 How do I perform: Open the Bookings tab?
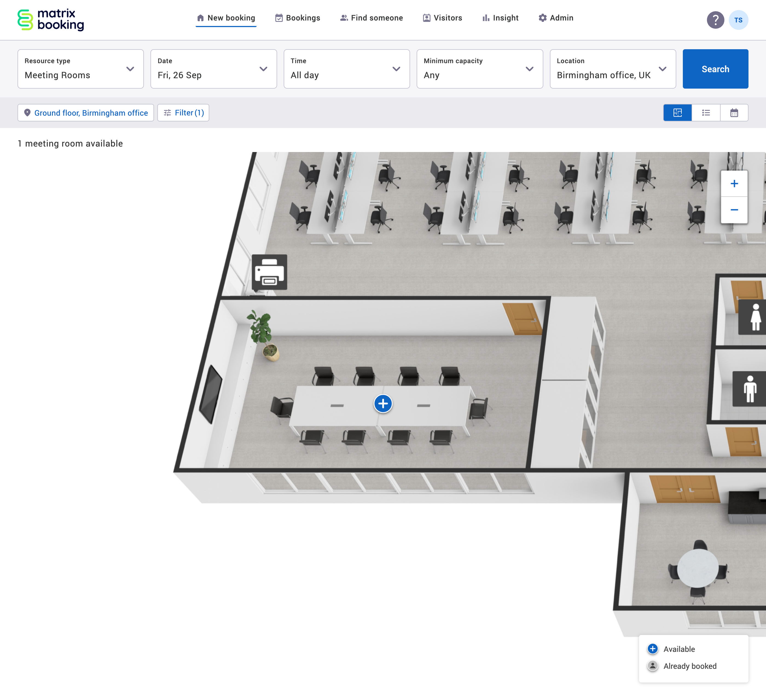[298, 18]
